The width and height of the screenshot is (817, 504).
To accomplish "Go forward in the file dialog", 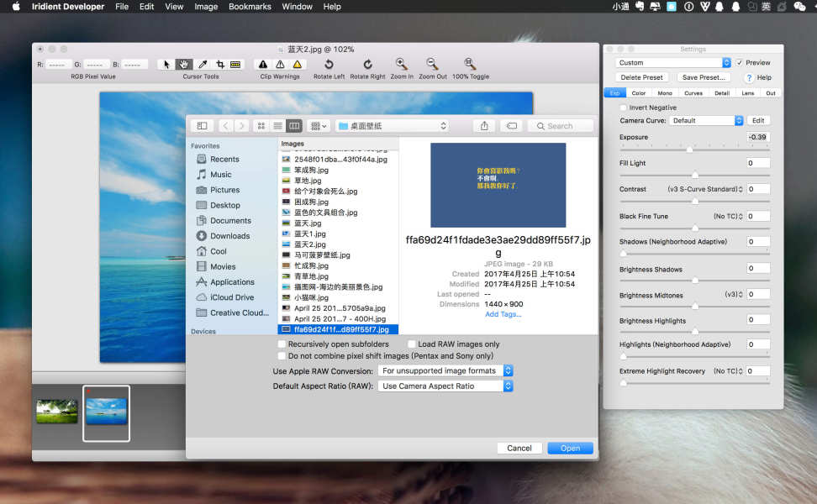I will click(x=241, y=126).
